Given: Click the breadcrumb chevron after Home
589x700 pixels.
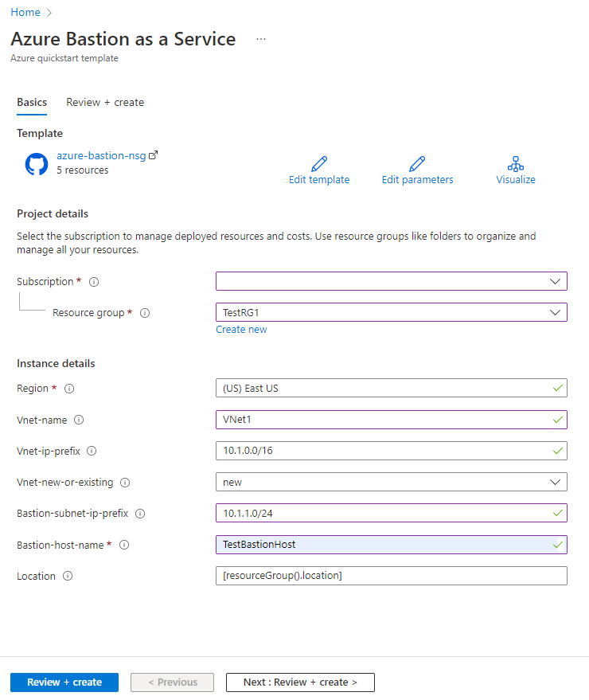Looking at the screenshot, I should point(49,13).
